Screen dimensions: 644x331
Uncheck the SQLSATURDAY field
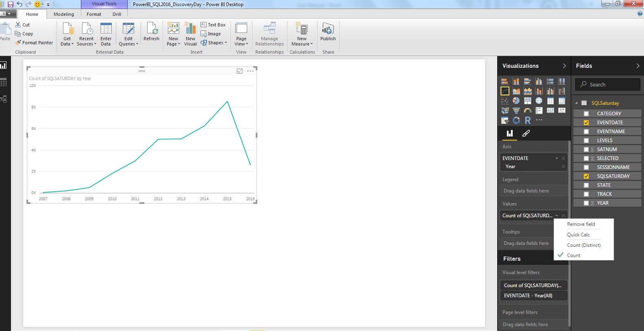tap(586, 176)
